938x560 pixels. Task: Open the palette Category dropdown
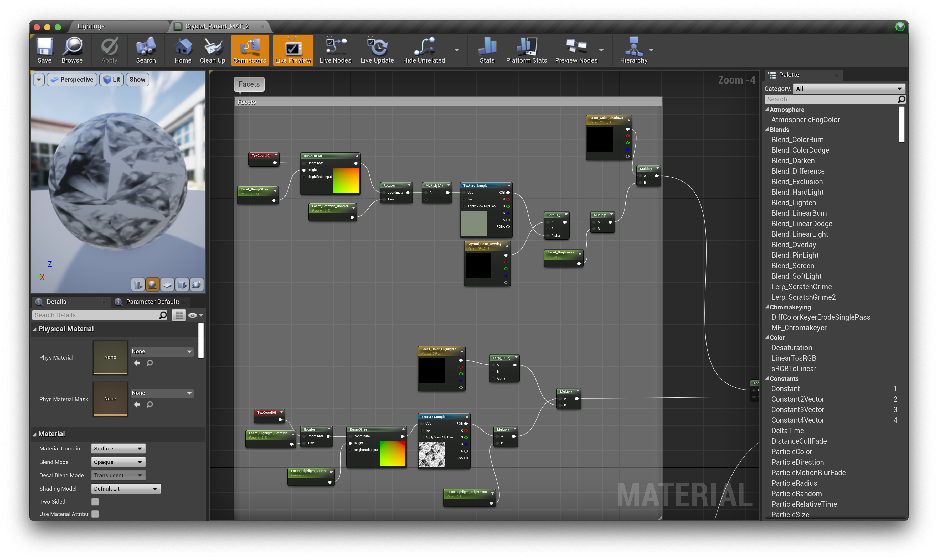click(849, 89)
